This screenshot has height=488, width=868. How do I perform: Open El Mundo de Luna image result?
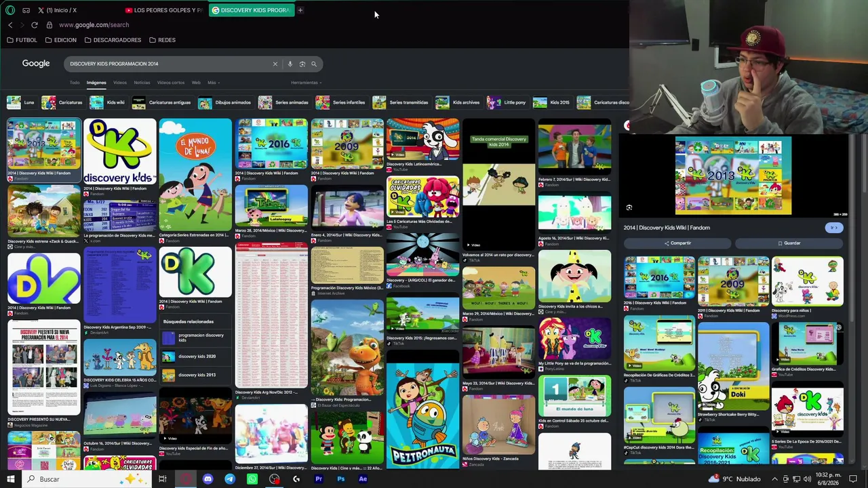coord(195,175)
